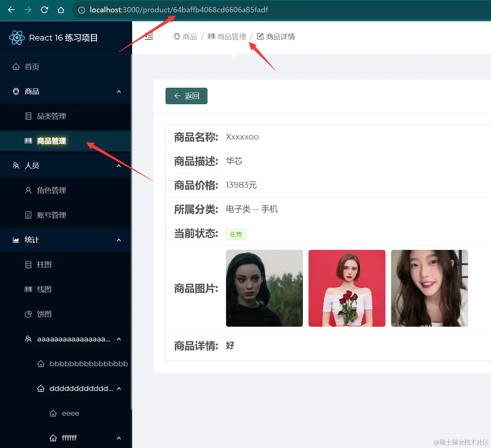The height and width of the screenshot is (448, 491).
Task: Toggle the sidebar collapse hamburger icon
Action: (149, 36)
